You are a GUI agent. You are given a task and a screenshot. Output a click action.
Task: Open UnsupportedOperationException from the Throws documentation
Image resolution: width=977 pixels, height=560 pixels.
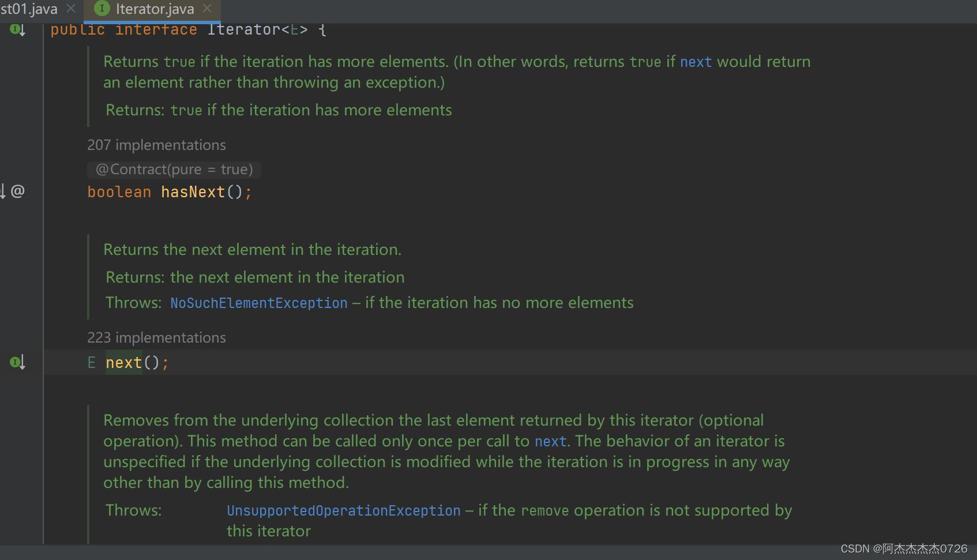tap(343, 510)
